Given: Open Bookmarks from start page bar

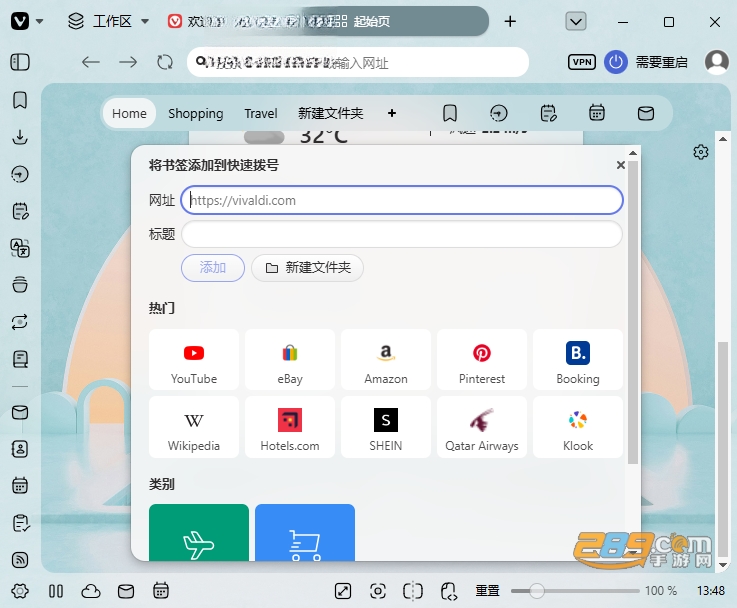Looking at the screenshot, I should tap(450, 113).
